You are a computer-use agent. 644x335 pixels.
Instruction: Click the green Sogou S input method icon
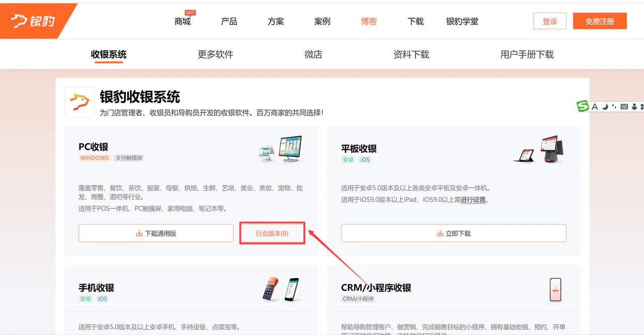click(x=583, y=106)
